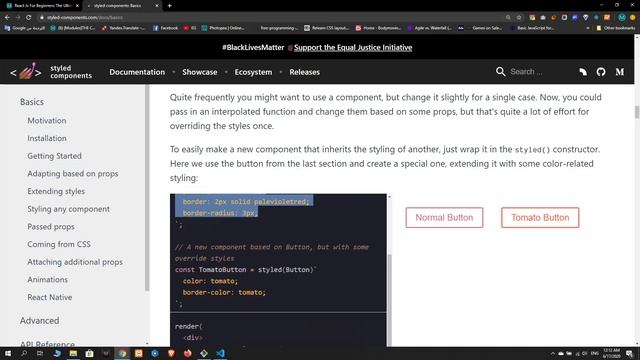Click the Spectrum icon beside the GitHub icon
The image size is (640, 360).
click(x=583, y=72)
